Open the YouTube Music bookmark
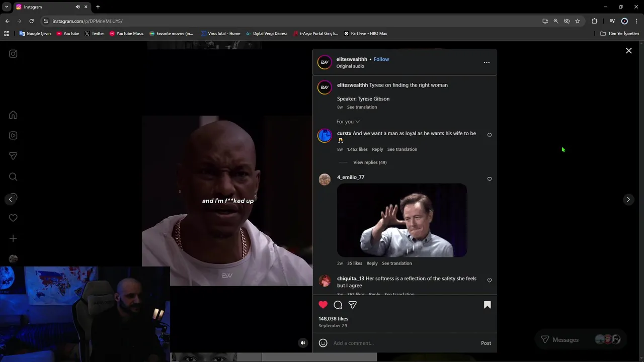This screenshot has height=362, width=644. [127, 34]
